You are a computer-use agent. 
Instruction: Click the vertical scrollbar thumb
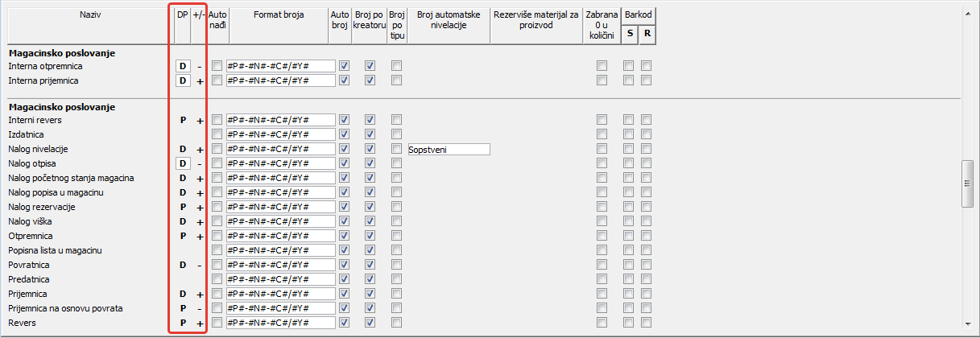tap(969, 183)
